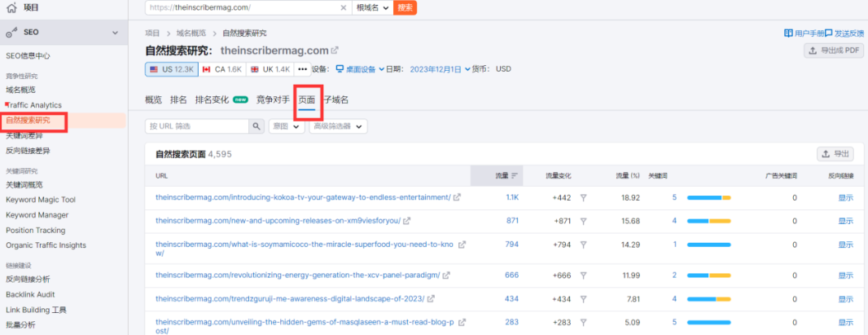Viewport: 868px width, 335px height.
Task: Click the home icon beside 项目
Action: [x=11, y=8]
